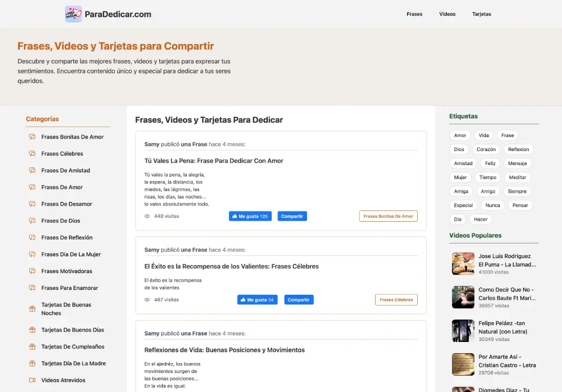The height and width of the screenshot is (392, 562).
Task: Click the gift icon beside Tarjetas De Cumpleaños
Action: tap(32, 347)
